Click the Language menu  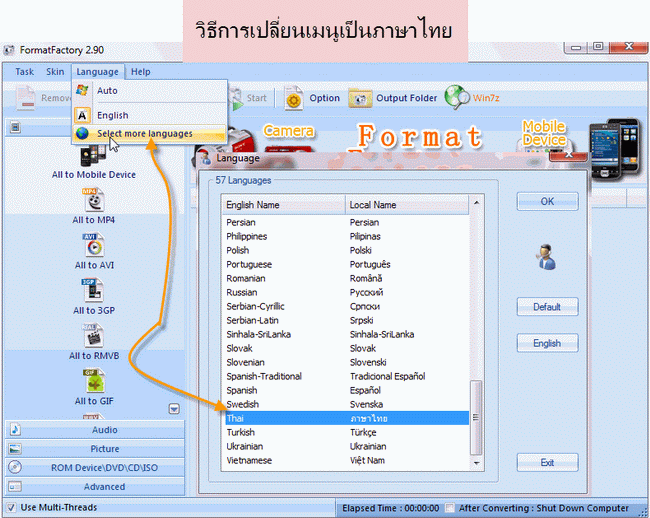coord(97,72)
